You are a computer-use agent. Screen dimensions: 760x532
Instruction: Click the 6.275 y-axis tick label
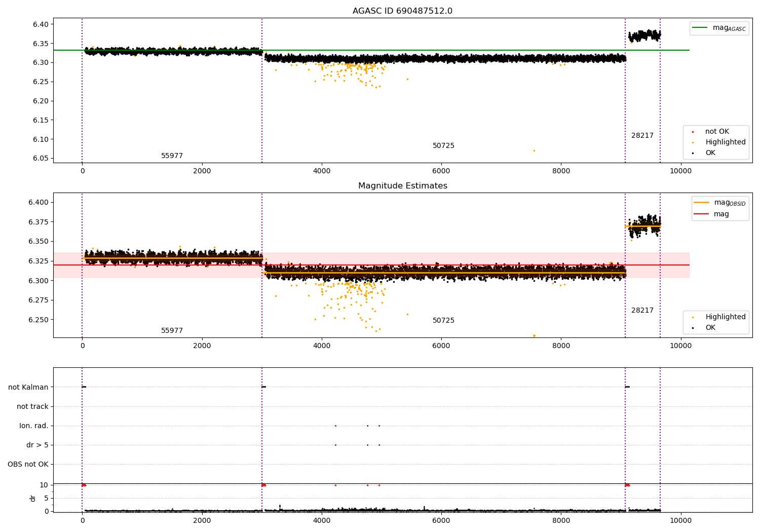(39, 300)
